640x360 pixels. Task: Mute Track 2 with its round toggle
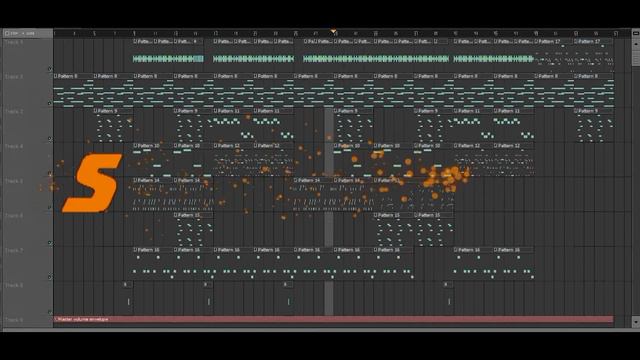[50, 138]
